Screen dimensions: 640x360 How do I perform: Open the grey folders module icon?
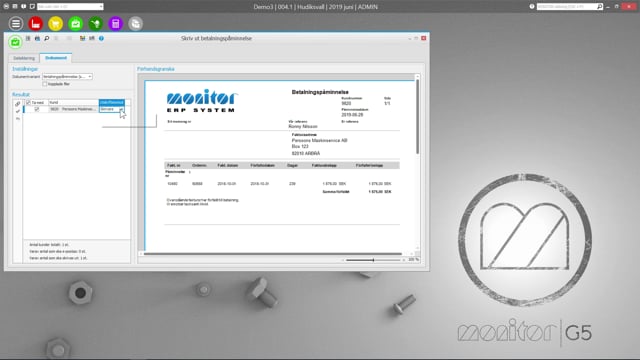point(136,24)
